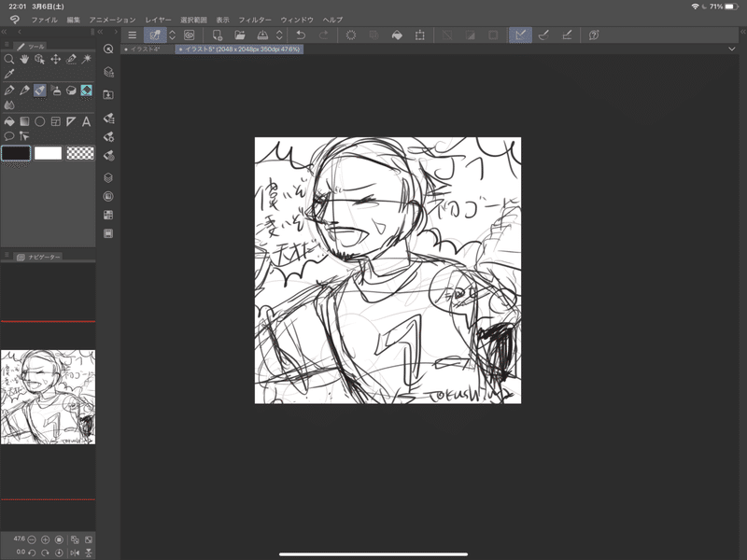Open the hamburger menu in command bar
Image resolution: width=747 pixels, height=560 pixels.
click(133, 35)
